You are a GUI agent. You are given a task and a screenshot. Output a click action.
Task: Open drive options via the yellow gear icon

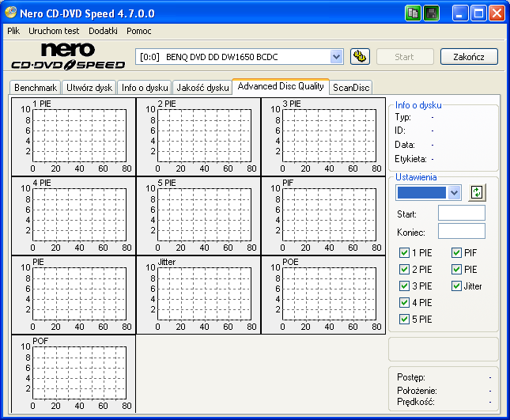(360, 57)
